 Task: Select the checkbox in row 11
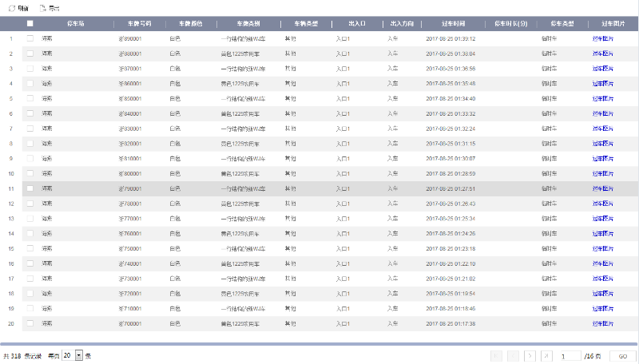point(30,188)
